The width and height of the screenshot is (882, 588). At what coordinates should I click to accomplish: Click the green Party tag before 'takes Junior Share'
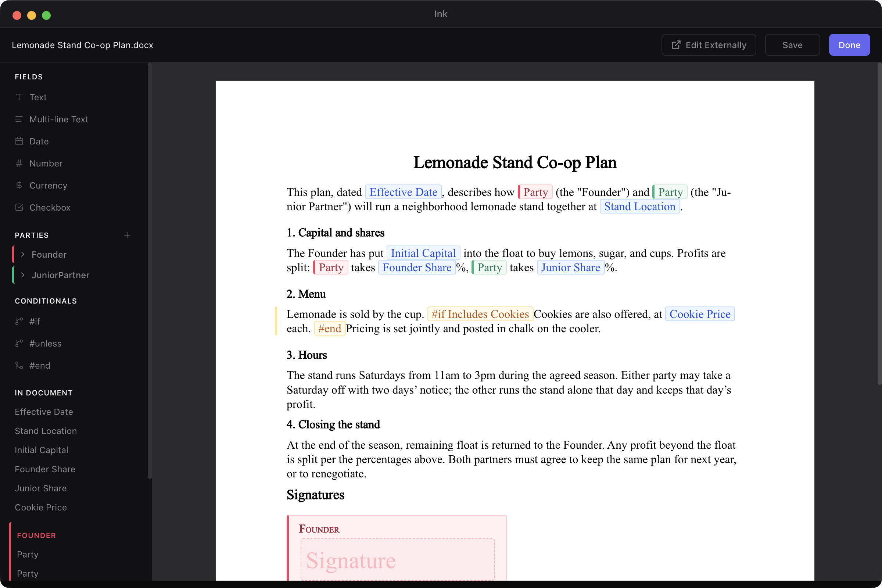[x=489, y=268]
